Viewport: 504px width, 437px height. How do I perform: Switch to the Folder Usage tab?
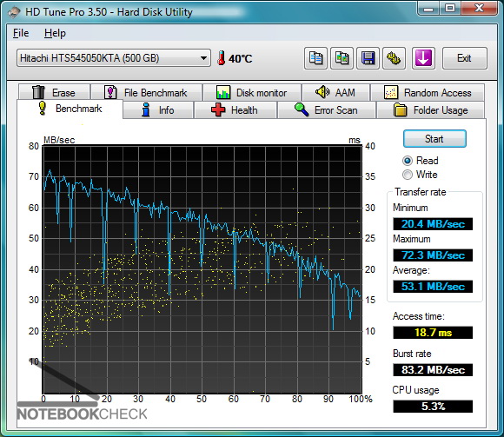(x=430, y=110)
